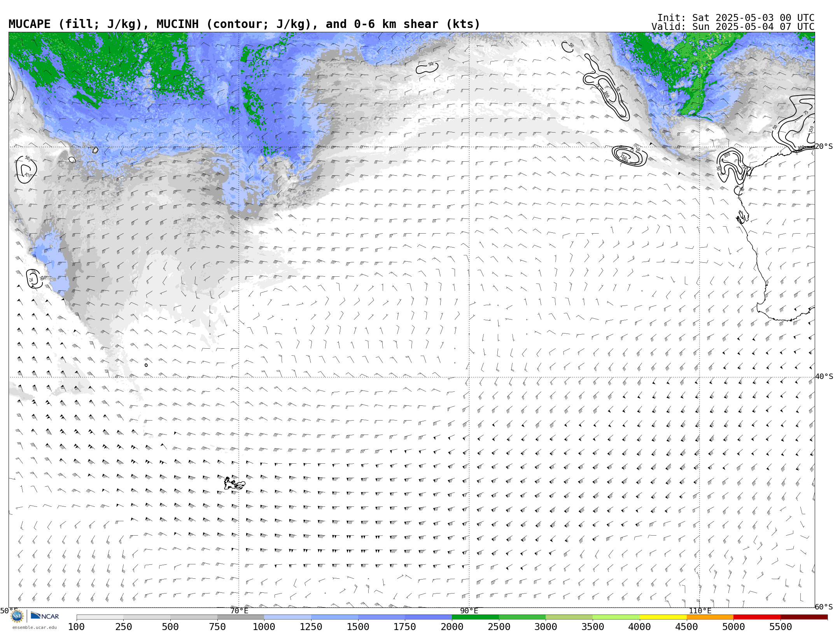Click the 1000 colorbar label

point(264,627)
